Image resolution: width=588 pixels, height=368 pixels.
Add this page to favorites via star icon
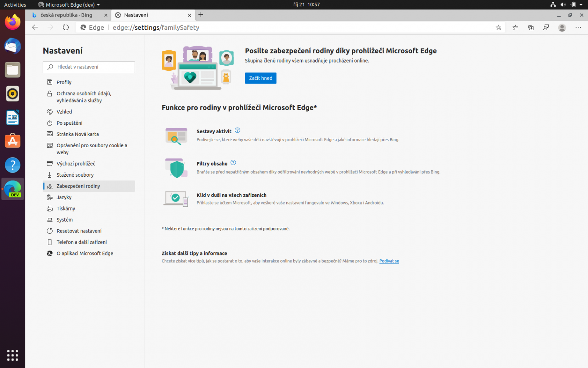click(x=498, y=27)
